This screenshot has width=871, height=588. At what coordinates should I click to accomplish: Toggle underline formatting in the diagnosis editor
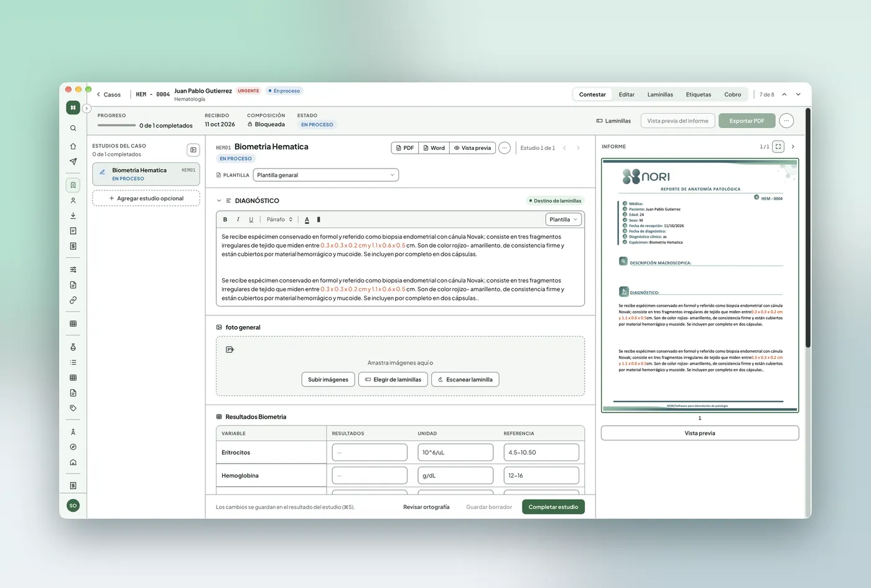coord(251,220)
